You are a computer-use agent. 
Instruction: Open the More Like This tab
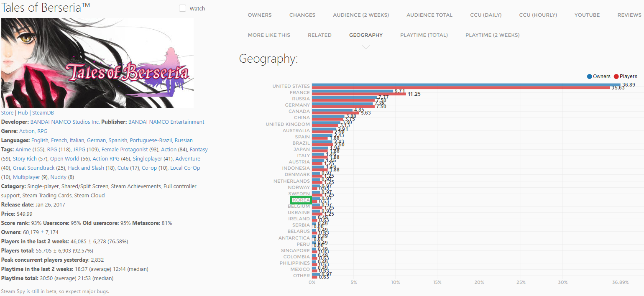tap(269, 35)
